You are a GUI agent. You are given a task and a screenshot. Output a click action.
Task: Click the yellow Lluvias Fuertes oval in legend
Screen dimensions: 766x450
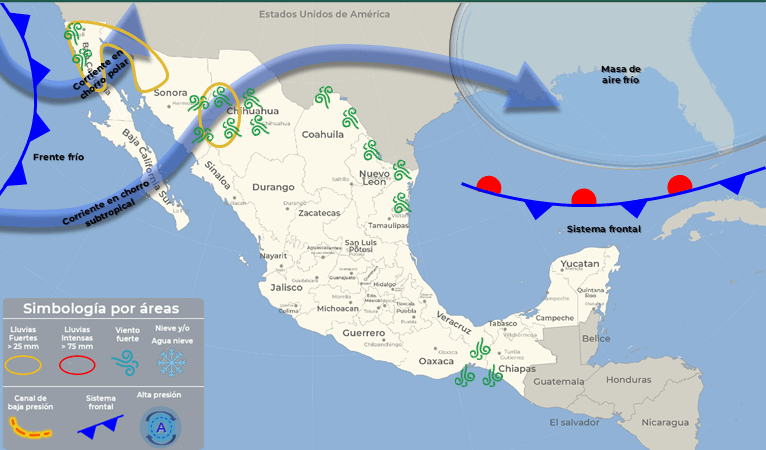pyautogui.click(x=23, y=365)
